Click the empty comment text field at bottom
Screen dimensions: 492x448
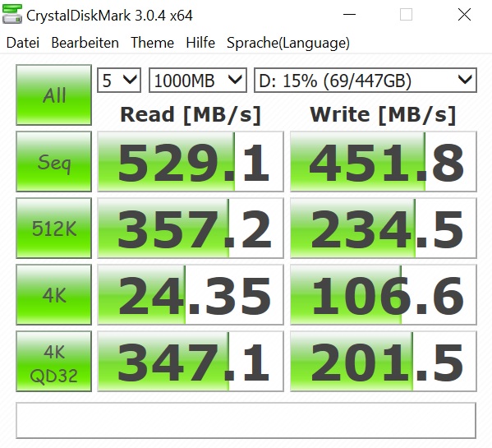tap(246, 420)
